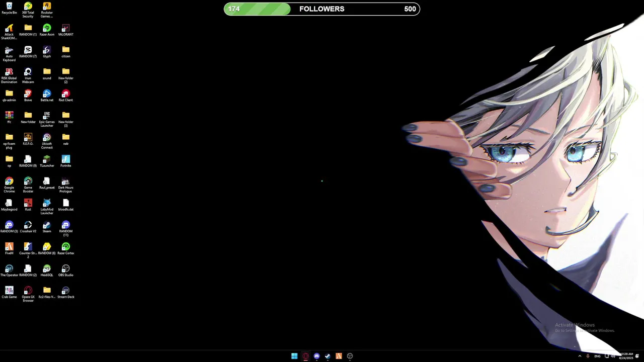644x362 pixels.
Task: Select the Opera GX Browser desktop shortcut
Action: click(x=28, y=294)
